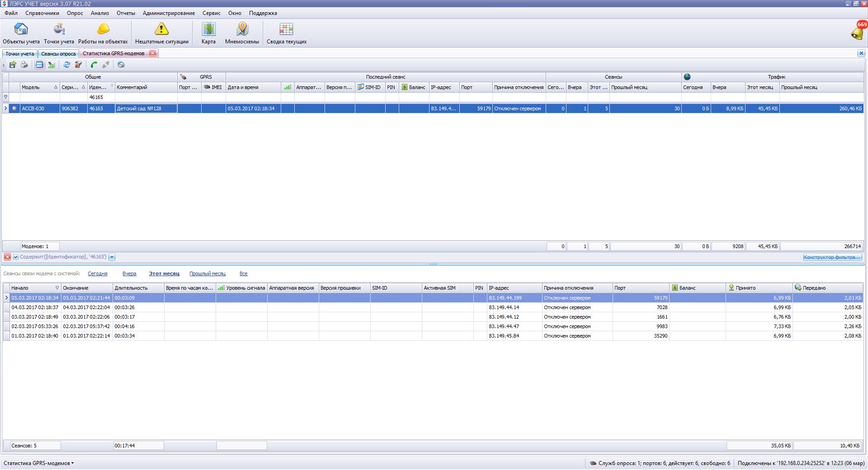Select session row starting 04.03.2017 02:18:37
The image size is (868, 470).
pyautogui.click(x=433, y=307)
